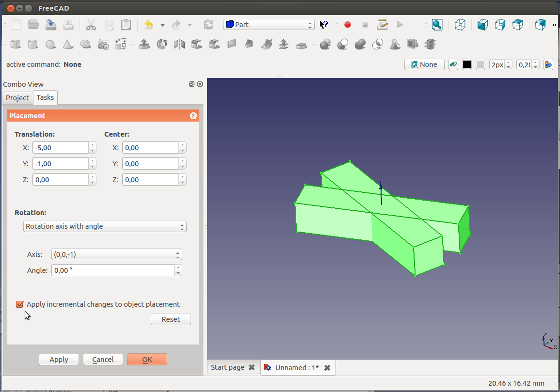The width and height of the screenshot is (560, 392).
Task: Click the Apply button
Action: [59, 360]
